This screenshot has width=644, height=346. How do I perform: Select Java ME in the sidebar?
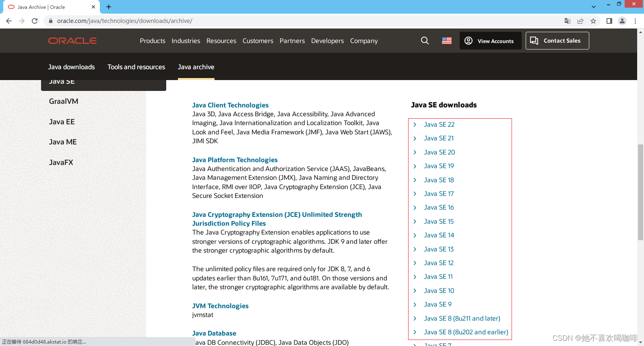[x=63, y=142]
